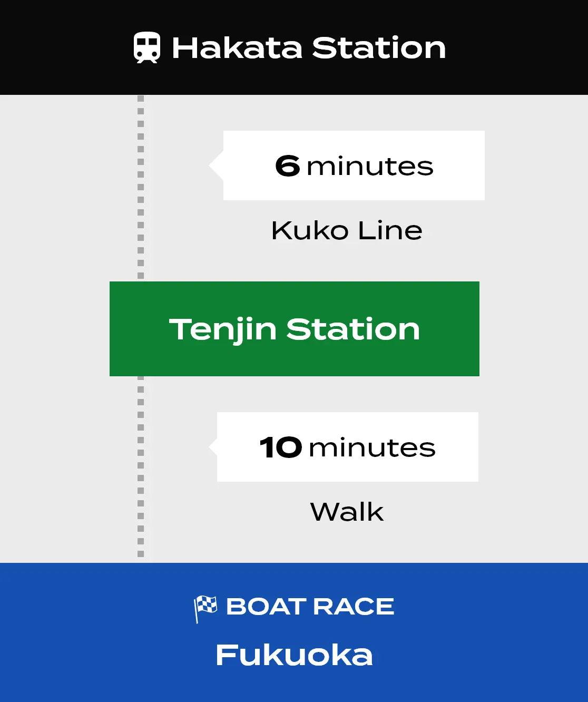Click the pointer arrow on 6 minutes callout
The width and height of the screenshot is (588, 702).
pyautogui.click(x=216, y=165)
